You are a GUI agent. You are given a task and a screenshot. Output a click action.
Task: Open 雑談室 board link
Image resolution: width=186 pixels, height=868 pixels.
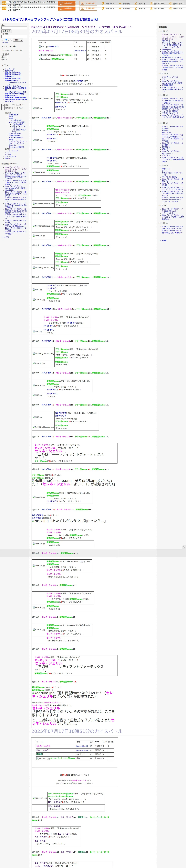pos(11,117)
